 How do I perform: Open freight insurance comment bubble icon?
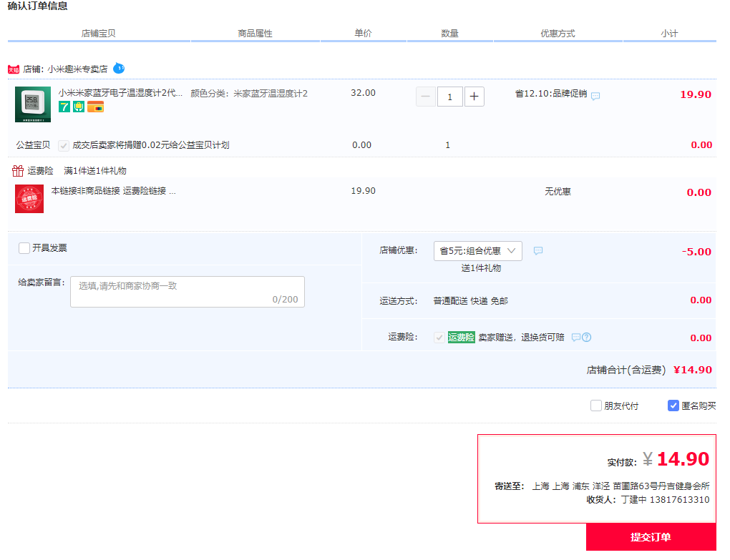[576, 337]
